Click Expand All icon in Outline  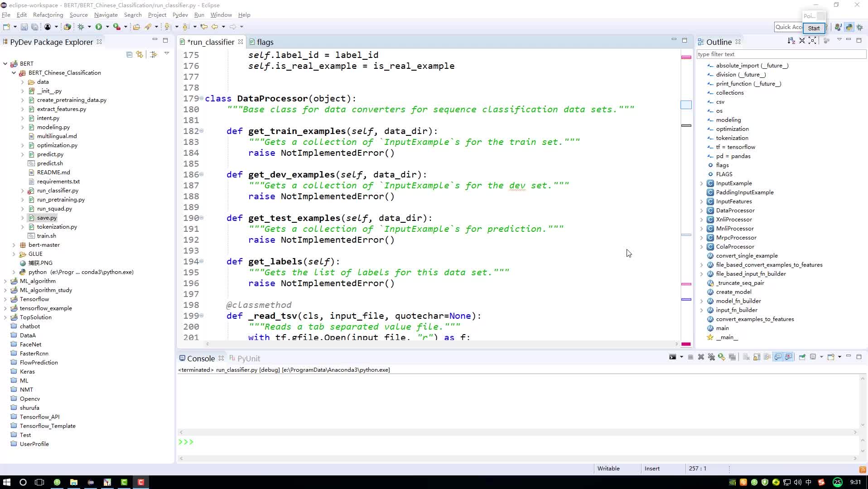point(813,41)
